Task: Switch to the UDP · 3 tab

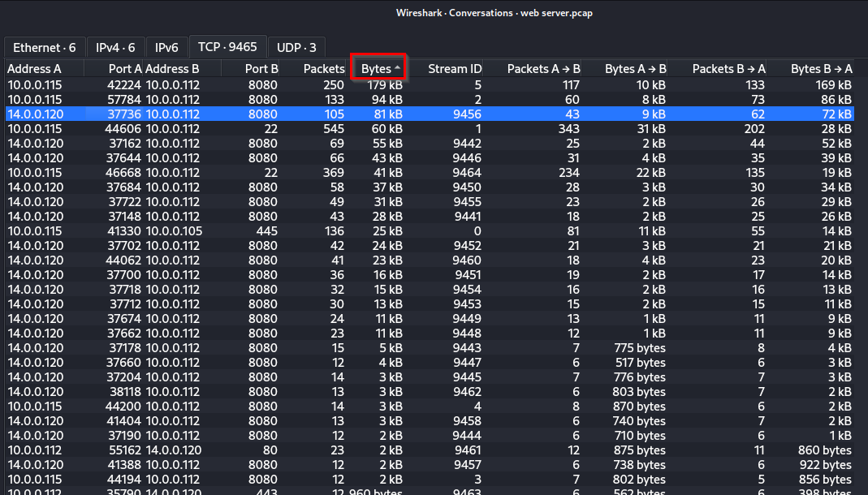Action: 296,47
